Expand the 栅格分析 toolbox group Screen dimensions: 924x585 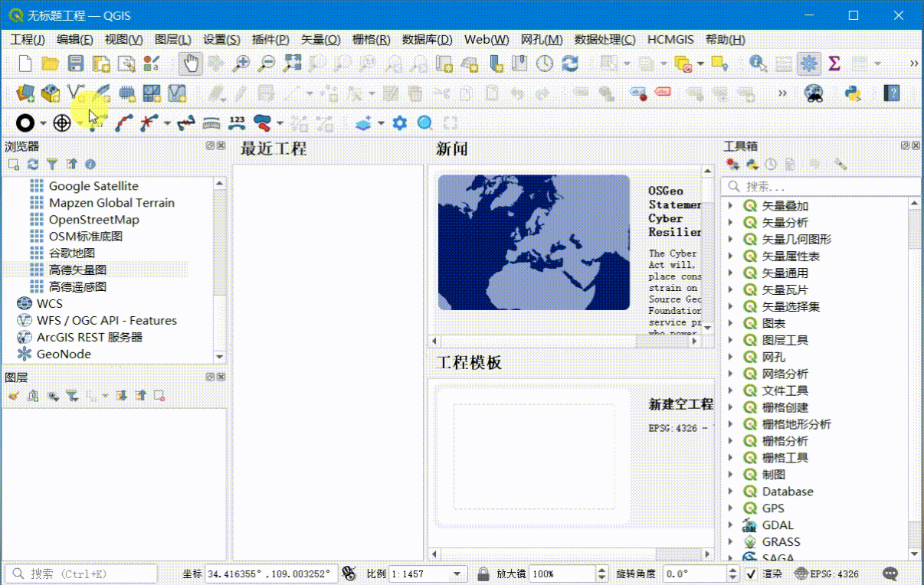(731, 441)
